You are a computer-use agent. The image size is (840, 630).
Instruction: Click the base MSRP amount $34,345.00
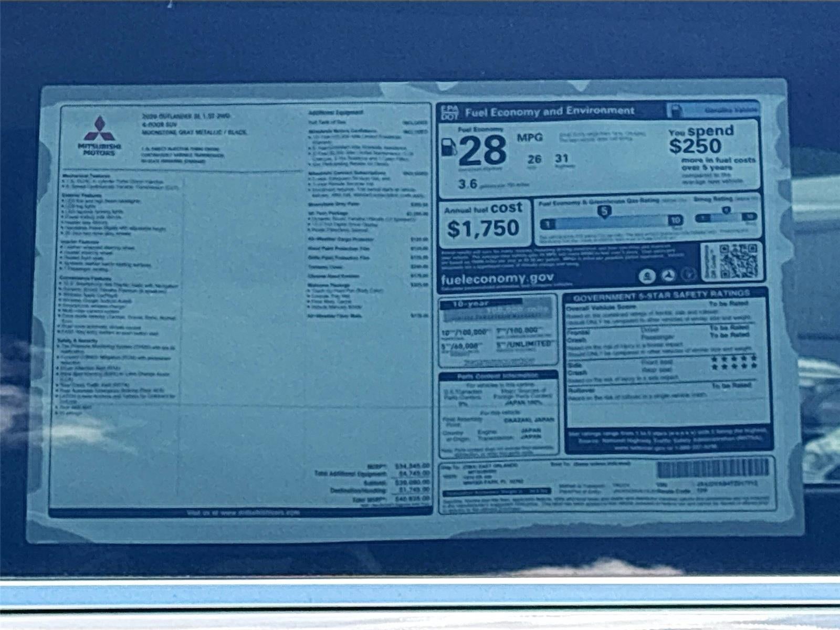[x=412, y=466]
